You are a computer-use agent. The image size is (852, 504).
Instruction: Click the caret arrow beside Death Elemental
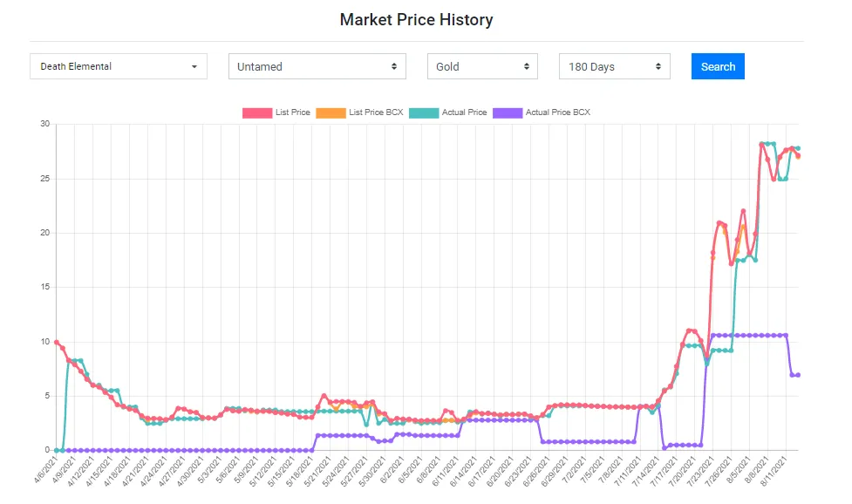pyautogui.click(x=194, y=67)
